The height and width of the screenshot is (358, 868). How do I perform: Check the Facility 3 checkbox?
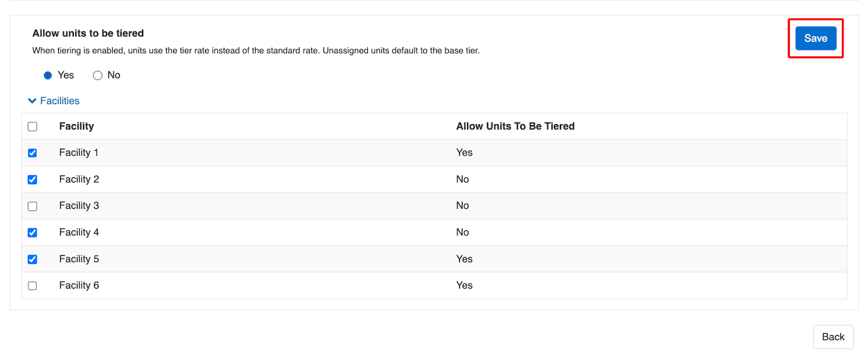pos(33,206)
